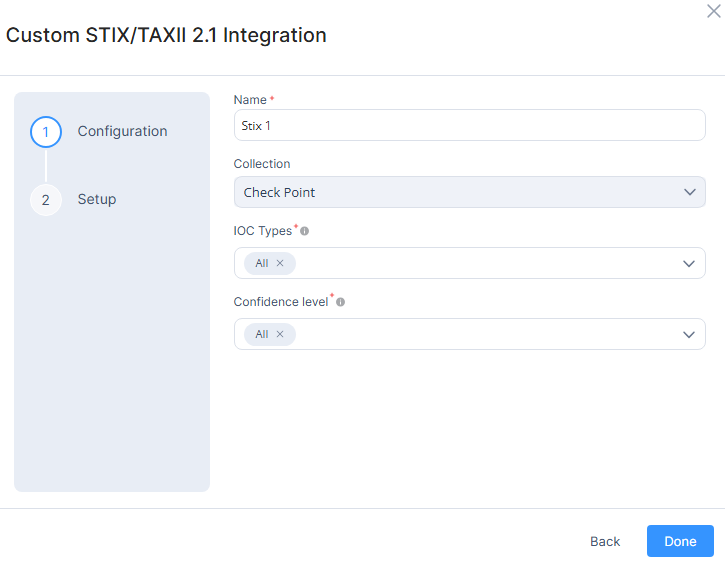
Task: Open the Check Point collection dropdown
Action: (x=450, y=192)
